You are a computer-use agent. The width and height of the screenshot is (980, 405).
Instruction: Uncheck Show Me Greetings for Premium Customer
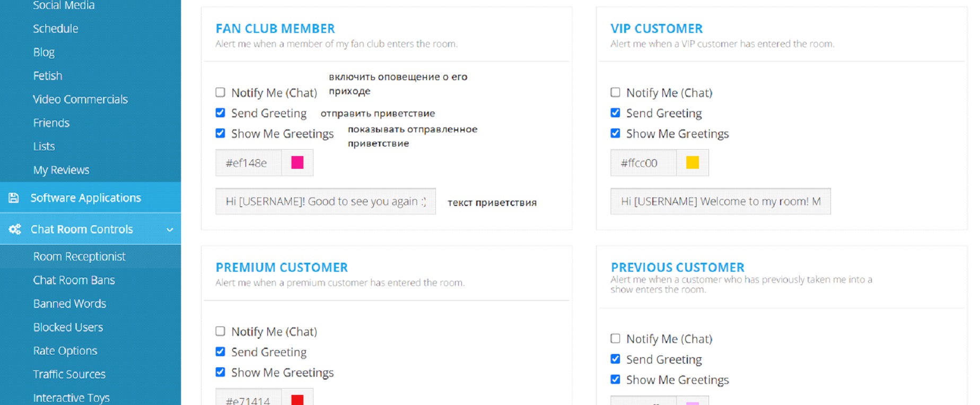pyautogui.click(x=221, y=372)
